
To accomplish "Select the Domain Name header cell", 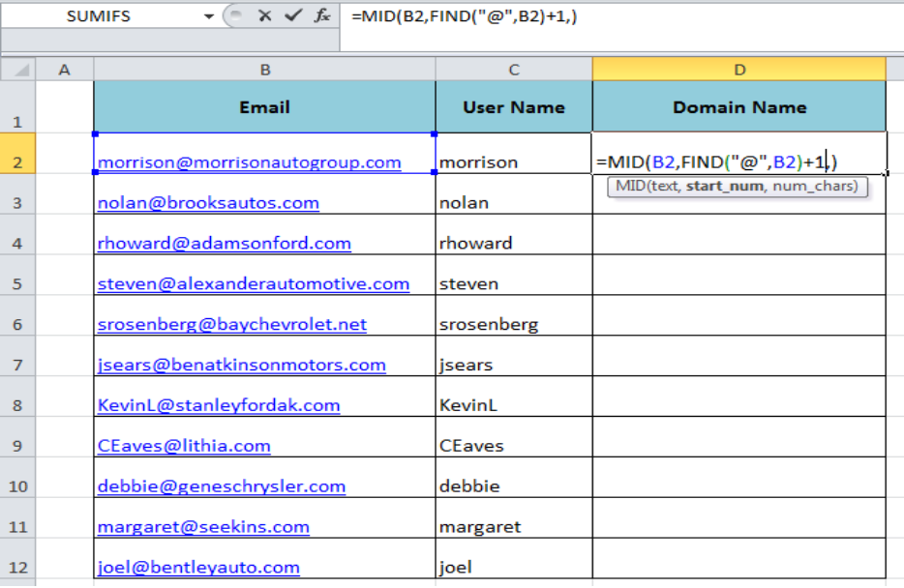I will pyautogui.click(x=738, y=106).
